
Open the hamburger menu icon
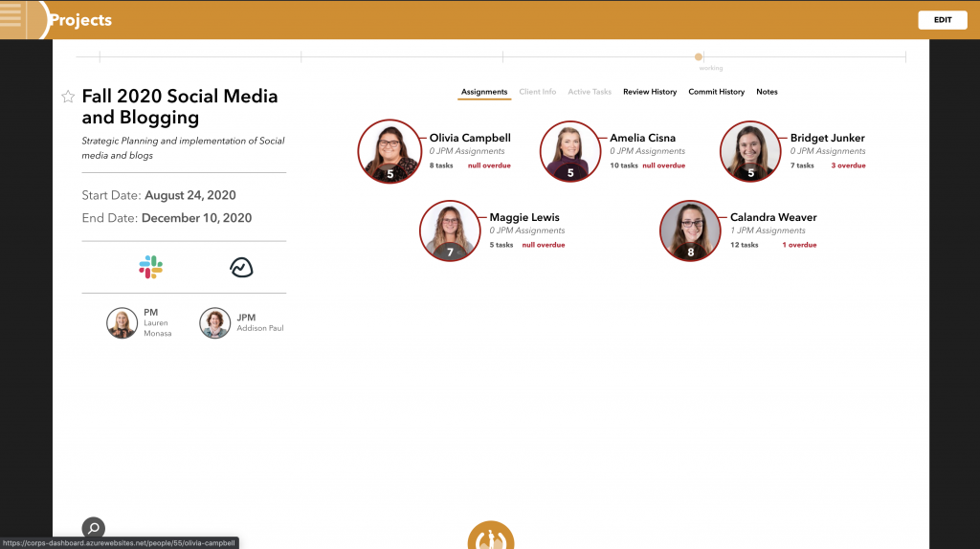[11, 19]
